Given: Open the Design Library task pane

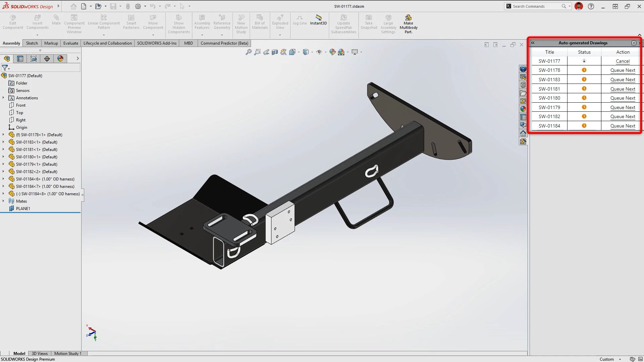Looking at the screenshot, I should (x=523, y=85).
